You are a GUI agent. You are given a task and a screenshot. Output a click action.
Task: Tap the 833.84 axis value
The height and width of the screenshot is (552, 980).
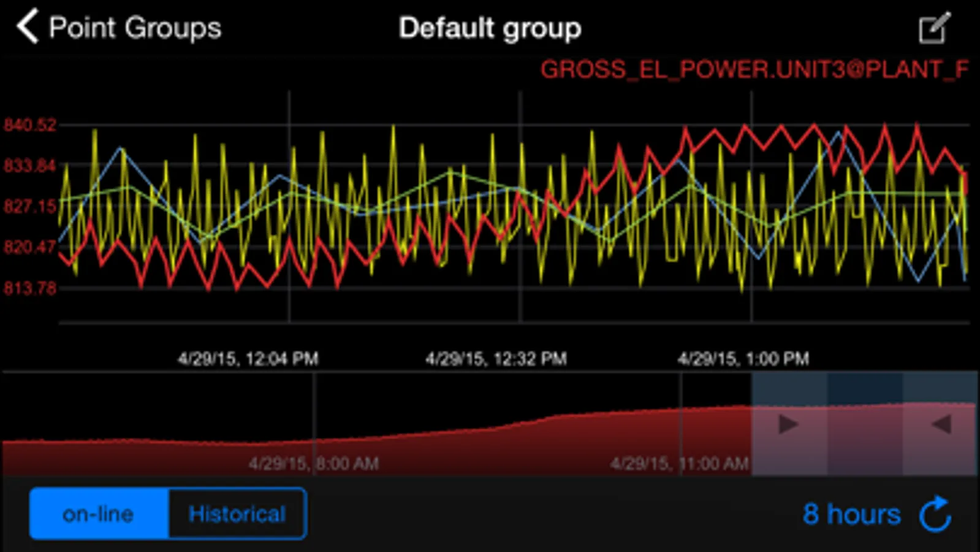click(x=30, y=166)
